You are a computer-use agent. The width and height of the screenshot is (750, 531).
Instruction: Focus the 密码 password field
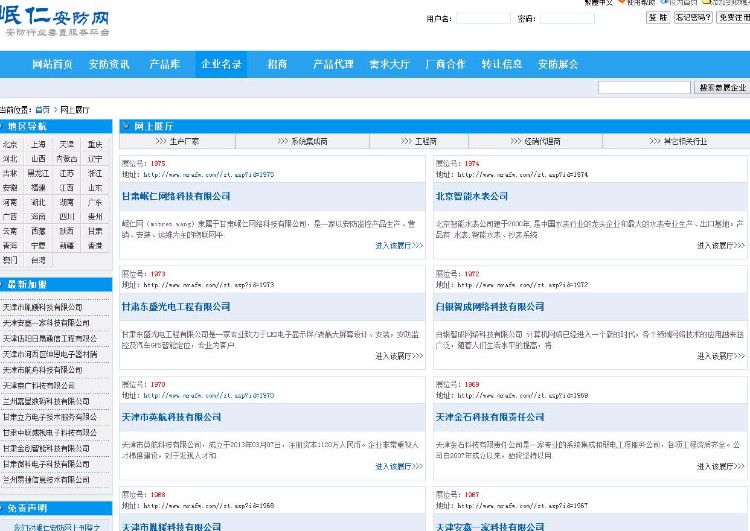pos(567,18)
